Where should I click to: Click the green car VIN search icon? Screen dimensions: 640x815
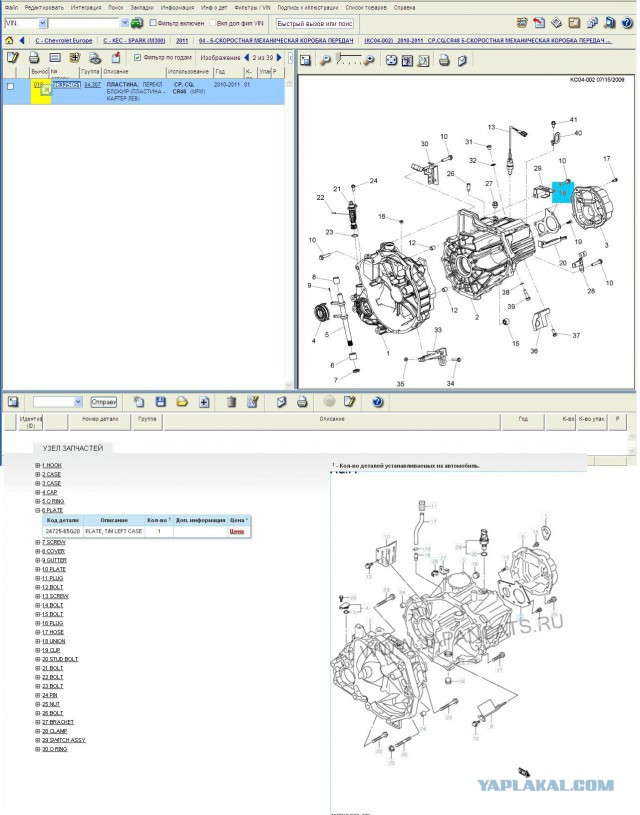tap(137, 23)
